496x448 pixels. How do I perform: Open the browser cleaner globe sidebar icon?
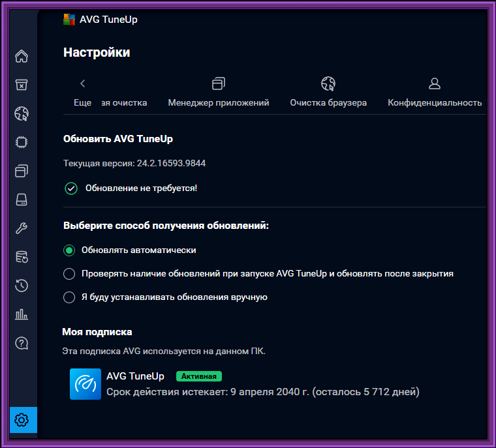click(x=22, y=113)
